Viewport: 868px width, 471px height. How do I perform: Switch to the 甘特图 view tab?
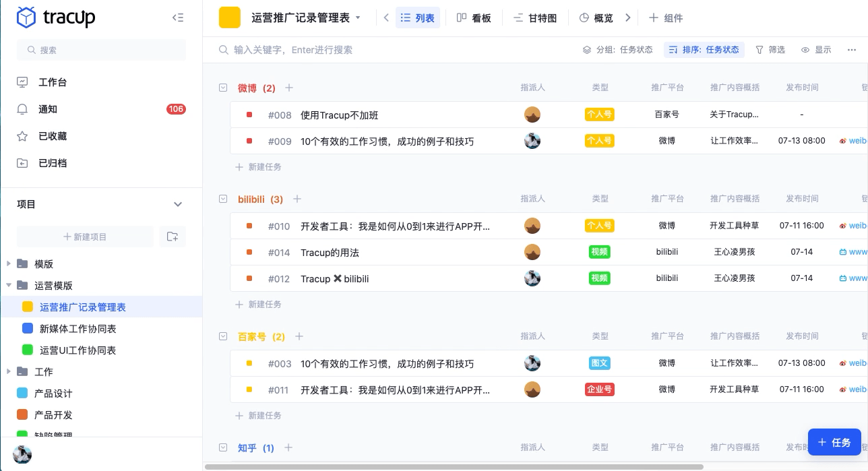tap(535, 18)
